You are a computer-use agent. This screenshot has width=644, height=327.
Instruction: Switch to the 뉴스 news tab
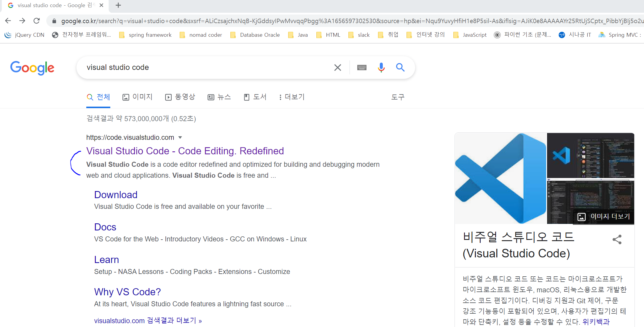pos(219,97)
